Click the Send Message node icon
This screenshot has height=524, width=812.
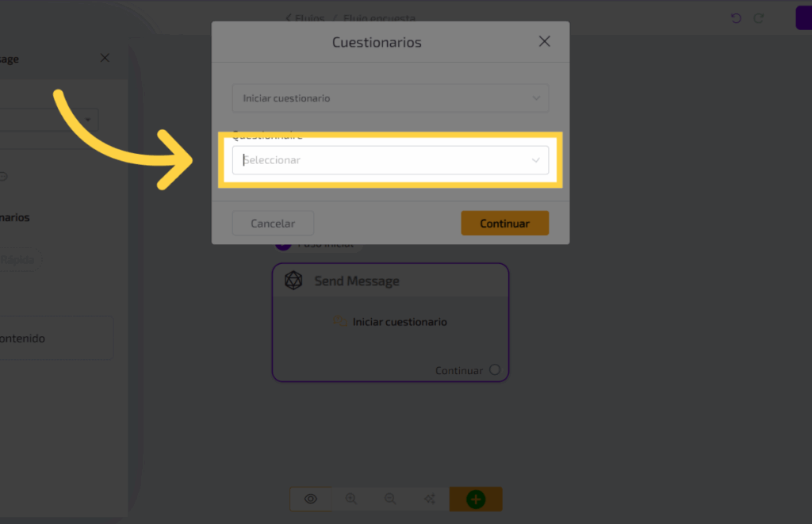pos(294,281)
